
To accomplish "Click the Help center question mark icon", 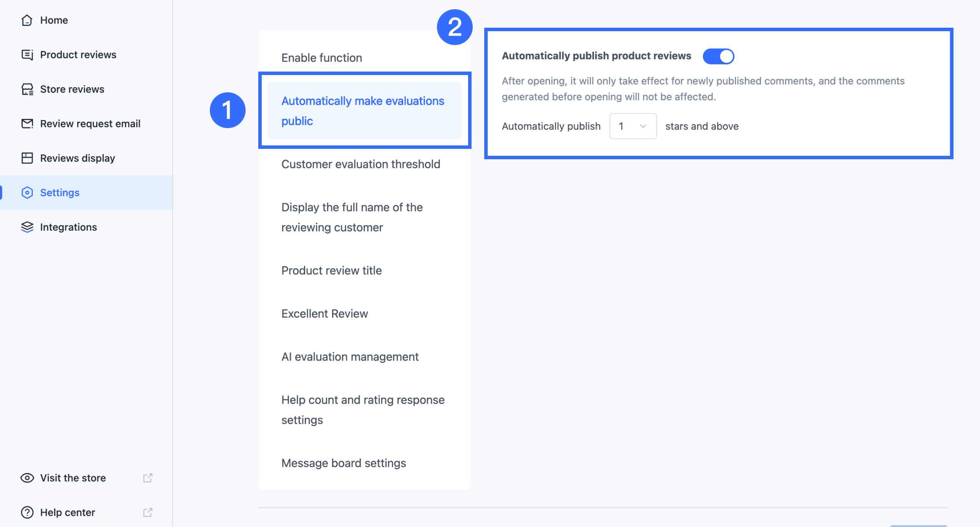I will 27,512.
